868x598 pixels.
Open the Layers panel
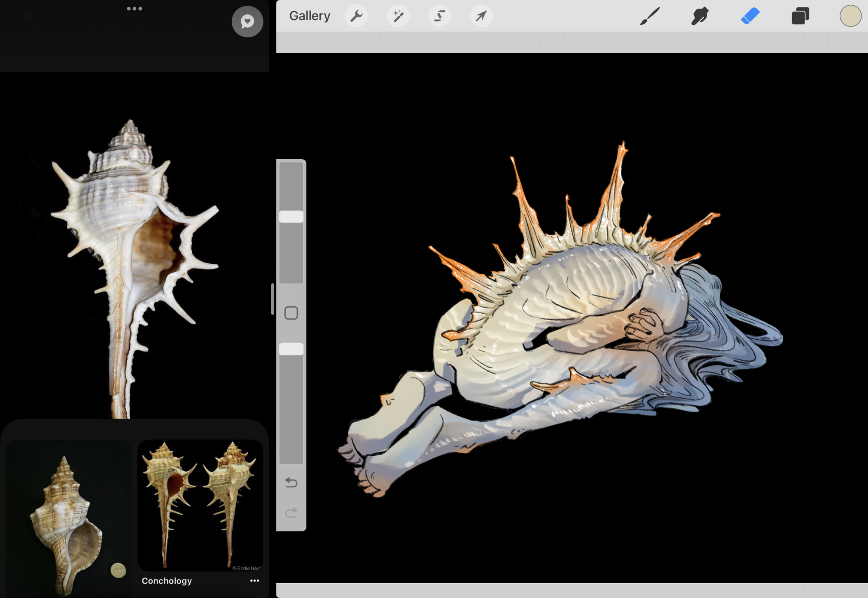point(800,16)
